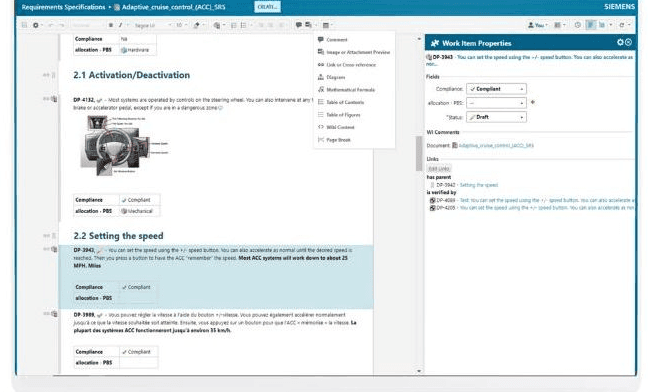Screen dimensions: 648x392
Task: Click the Mechanical allocation value under DP-4132
Action: click(137, 211)
